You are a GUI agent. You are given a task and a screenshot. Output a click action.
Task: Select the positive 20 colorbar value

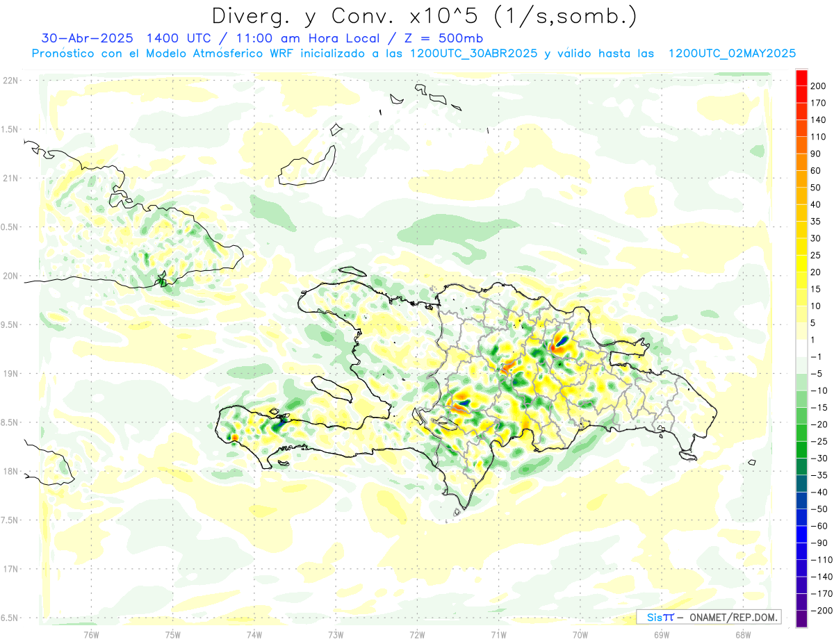click(816, 272)
